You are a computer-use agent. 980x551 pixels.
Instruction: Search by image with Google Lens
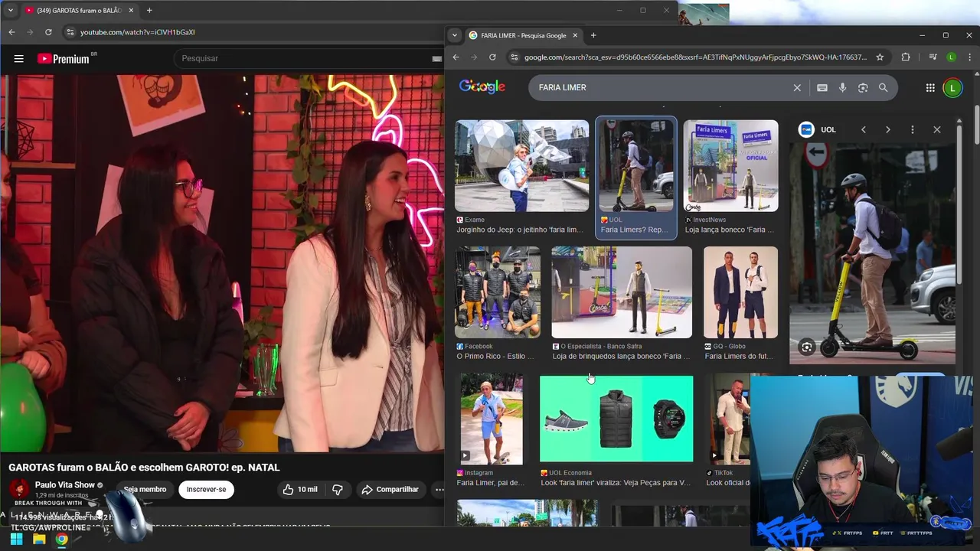click(x=863, y=88)
